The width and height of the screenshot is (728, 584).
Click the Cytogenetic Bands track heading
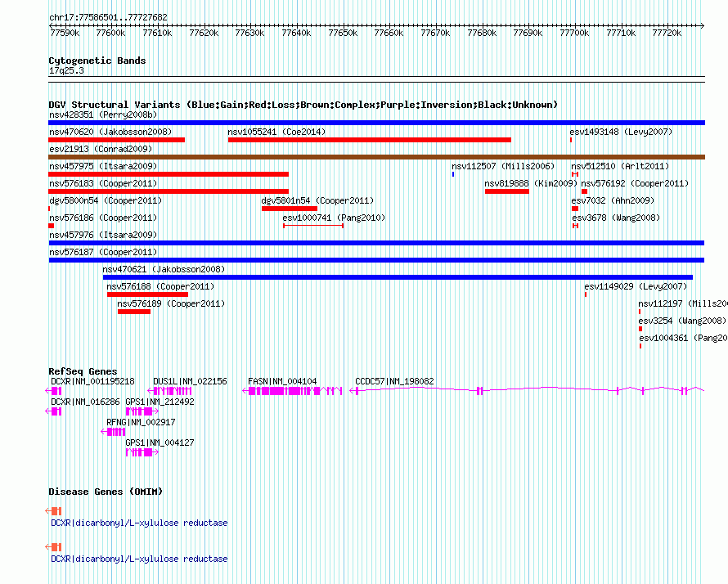coord(97,61)
